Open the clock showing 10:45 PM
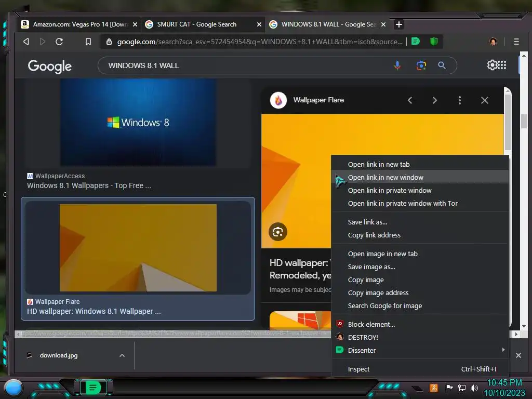Screen dimensions: 532x399 coord(504,383)
